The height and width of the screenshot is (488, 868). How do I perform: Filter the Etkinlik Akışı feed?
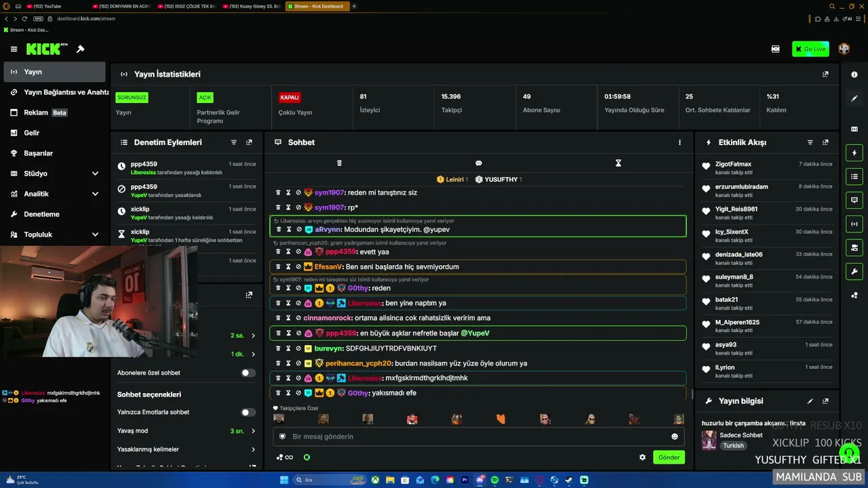(810, 142)
